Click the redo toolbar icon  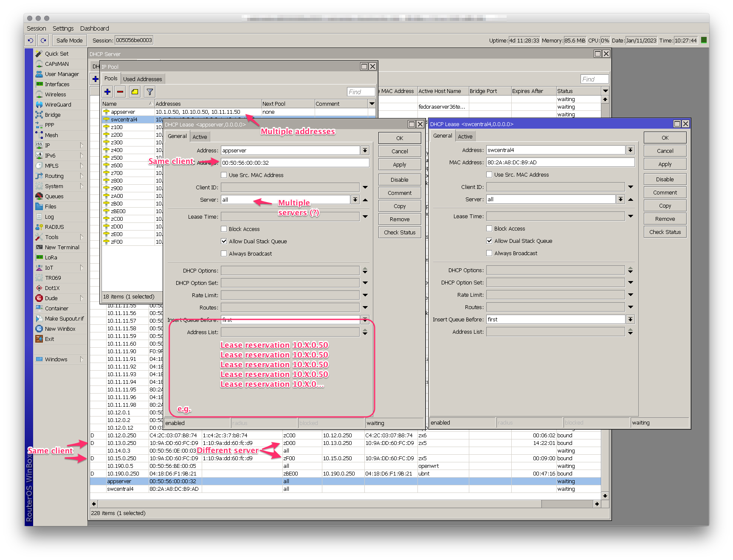point(43,40)
